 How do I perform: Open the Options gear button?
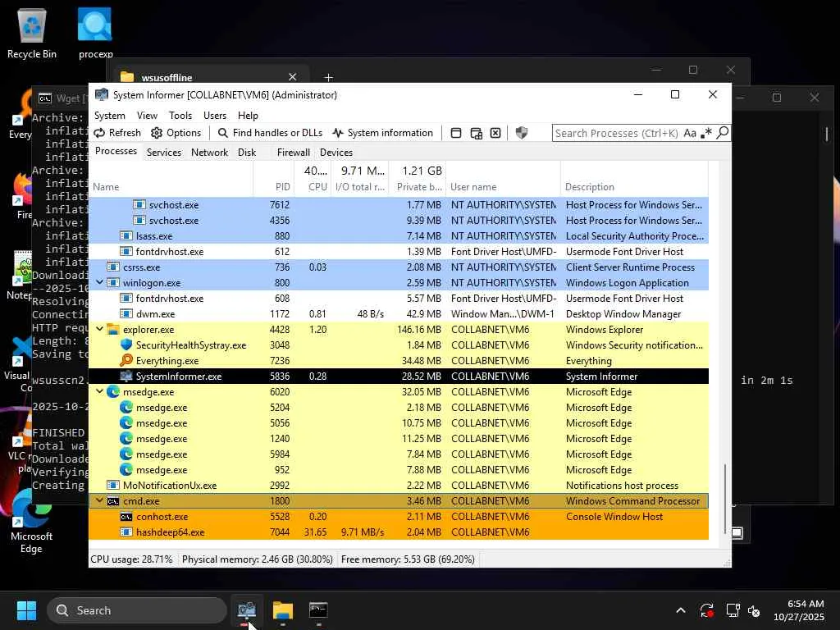[x=176, y=133]
